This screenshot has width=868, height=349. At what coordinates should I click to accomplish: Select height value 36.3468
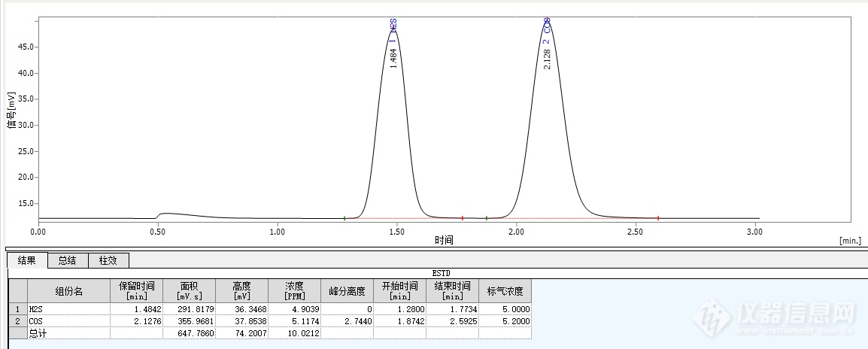(241, 309)
